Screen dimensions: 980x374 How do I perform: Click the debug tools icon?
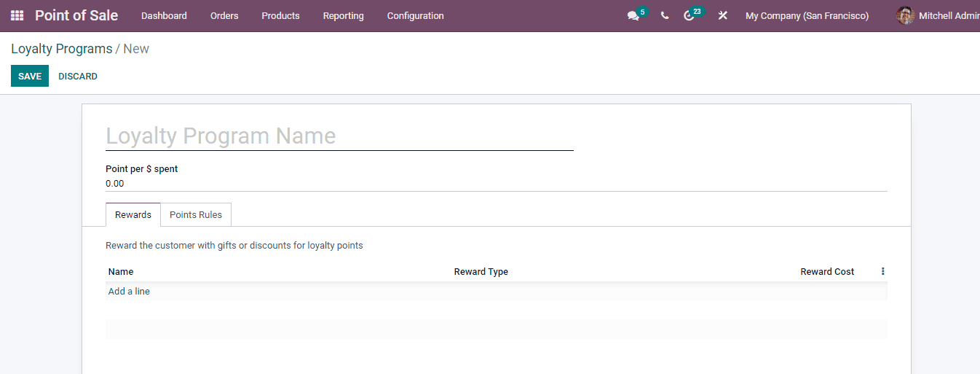pyautogui.click(x=722, y=15)
